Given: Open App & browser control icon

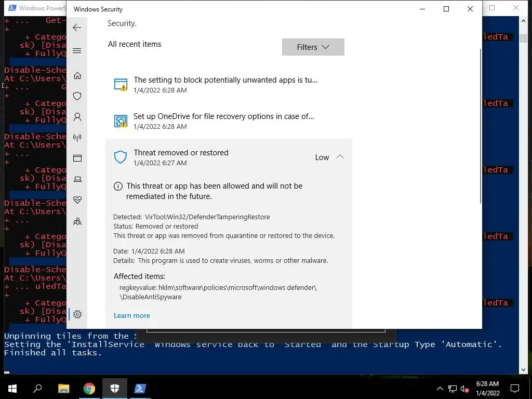Looking at the screenshot, I should coord(77,158).
